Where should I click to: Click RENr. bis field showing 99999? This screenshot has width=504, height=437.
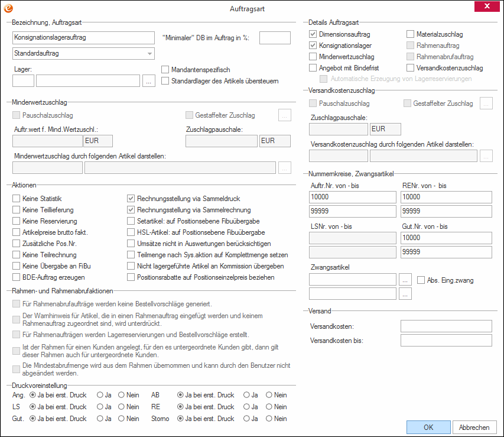[x=446, y=211]
